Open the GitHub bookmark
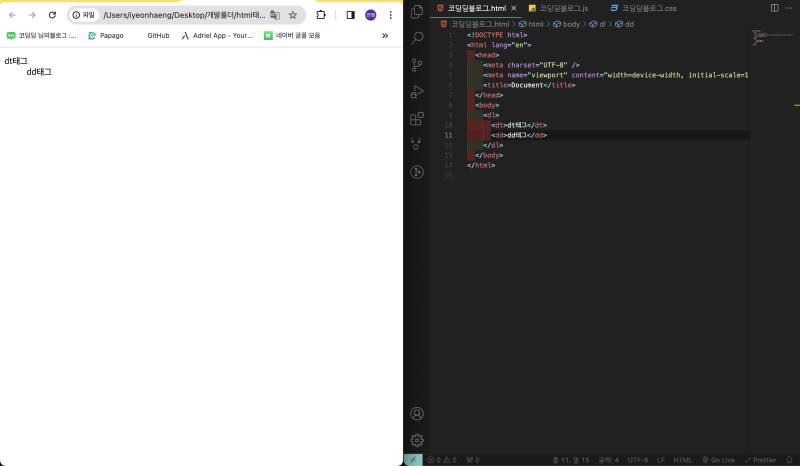 tap(158, 35)
